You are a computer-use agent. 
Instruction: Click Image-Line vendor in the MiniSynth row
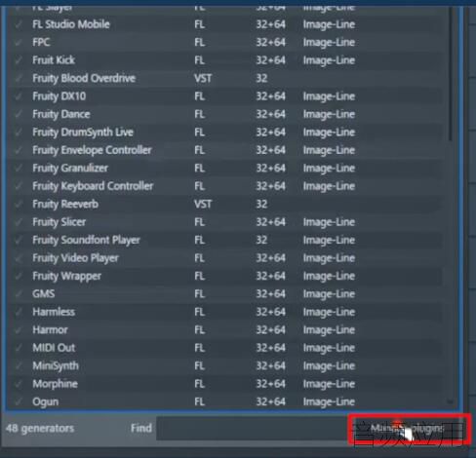(329, 365)
